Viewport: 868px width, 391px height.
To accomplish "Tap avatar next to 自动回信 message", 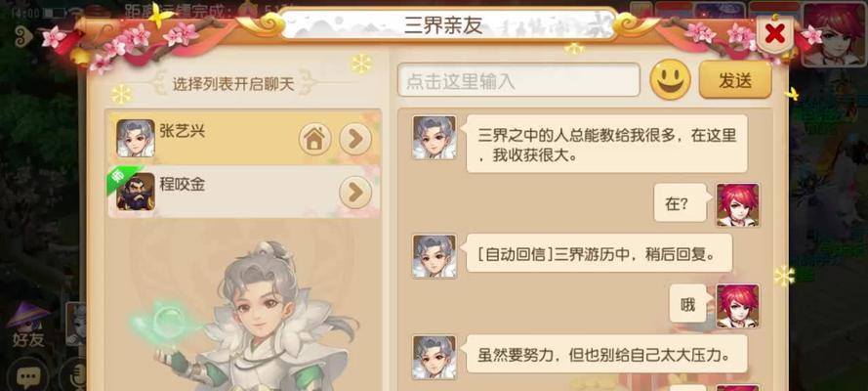I will point(434,256).
